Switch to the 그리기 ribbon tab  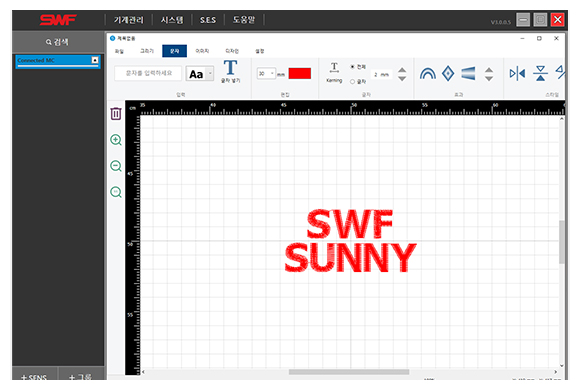(x=147, y=51)
